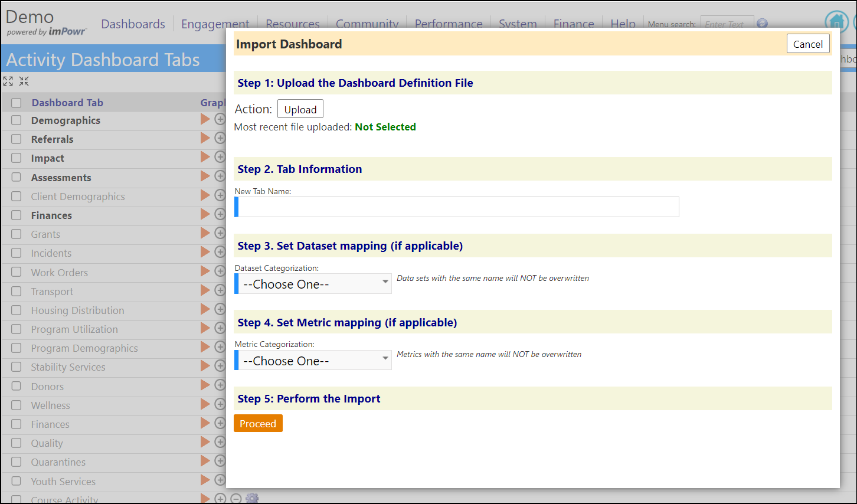Open the Engagement menu

[x=215, y=24]
